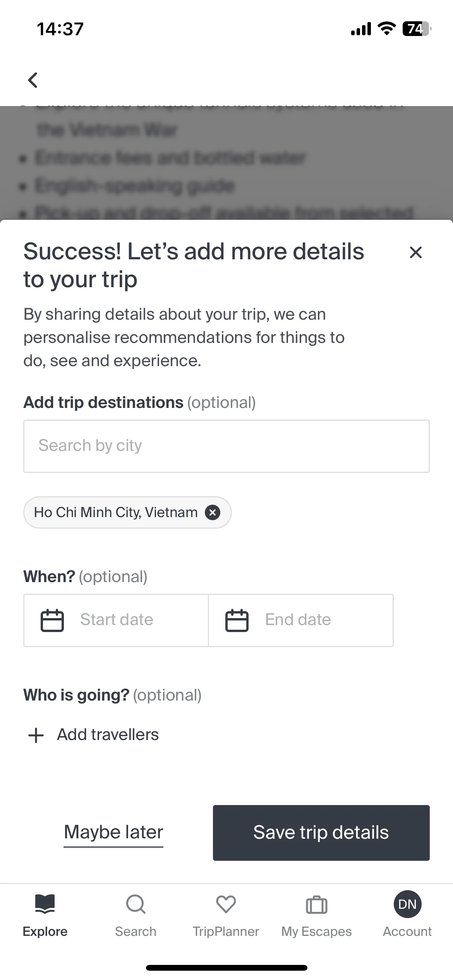Switch to the TripPlanner tab label
The image size is (453, 980).
[x=226, y=931]
